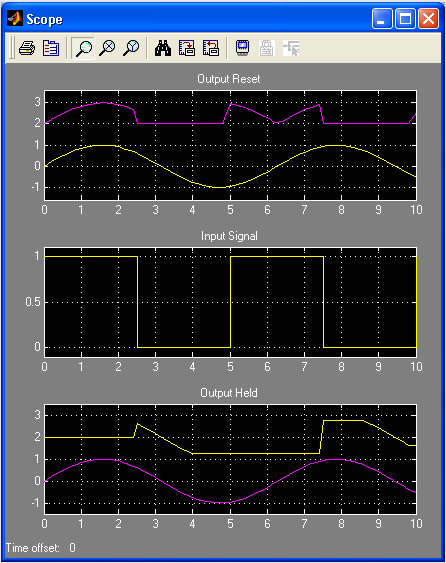The image size is (446, 563).
Task: Open Scope Parameters dialog icon
Action: [51, 48]
